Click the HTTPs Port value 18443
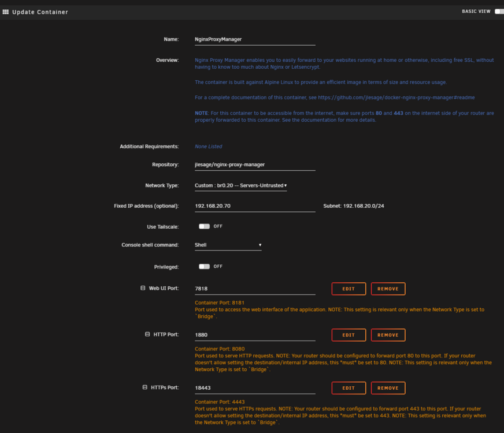Screen dimensions: 504x433 (x=255, y=388)
